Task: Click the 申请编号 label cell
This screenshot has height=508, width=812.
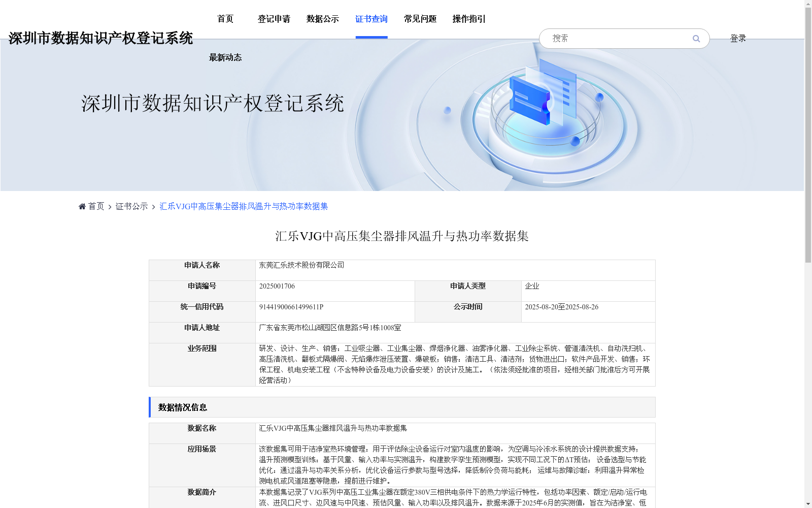Action: click(x=202, y=291)
